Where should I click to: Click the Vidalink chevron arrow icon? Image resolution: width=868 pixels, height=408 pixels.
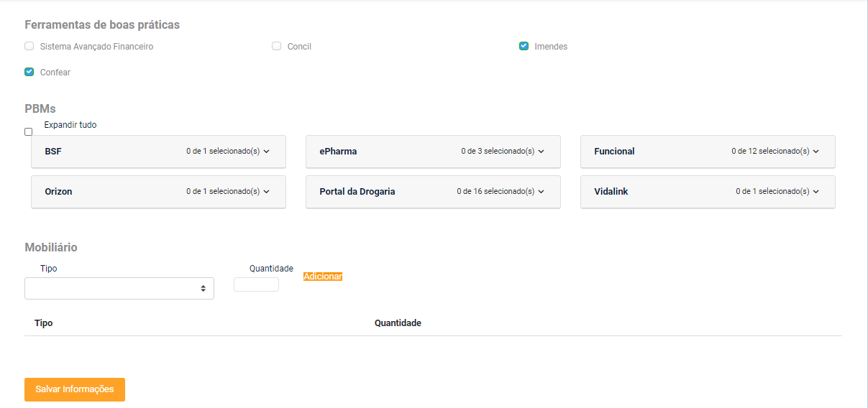(816, 192)
